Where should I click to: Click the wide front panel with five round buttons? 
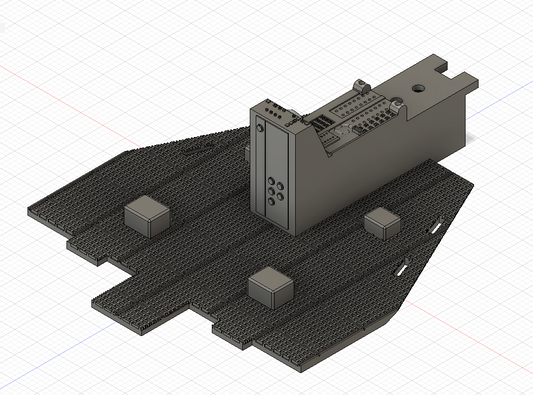pos(277,175)
